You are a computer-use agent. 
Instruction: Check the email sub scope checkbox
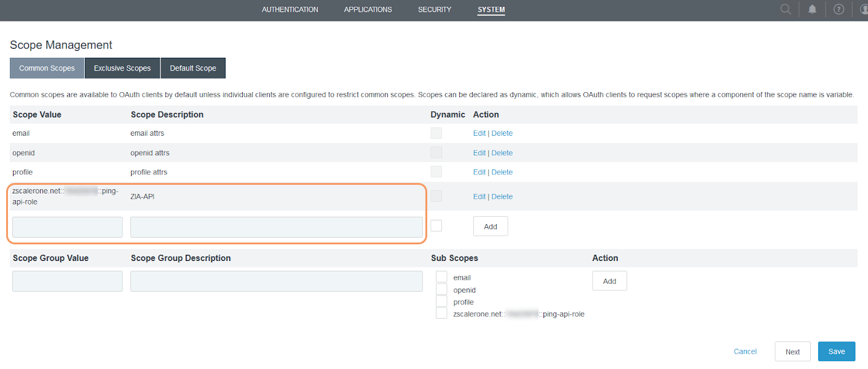[441, 277]
